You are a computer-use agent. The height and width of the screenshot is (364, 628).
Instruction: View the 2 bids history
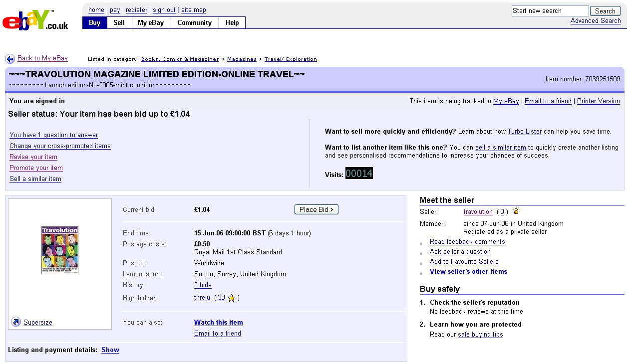[203, 285]
